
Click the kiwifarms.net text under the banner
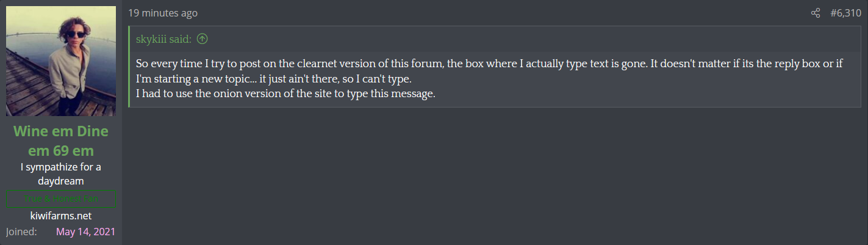pyautogui.click(x=60, y=216)
